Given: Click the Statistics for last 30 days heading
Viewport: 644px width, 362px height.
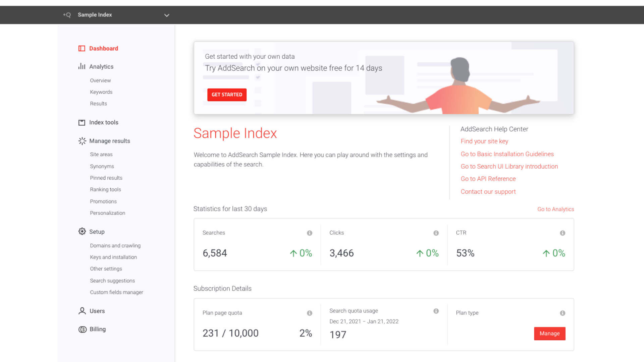Looking at the screenshot, I should 230,209.
